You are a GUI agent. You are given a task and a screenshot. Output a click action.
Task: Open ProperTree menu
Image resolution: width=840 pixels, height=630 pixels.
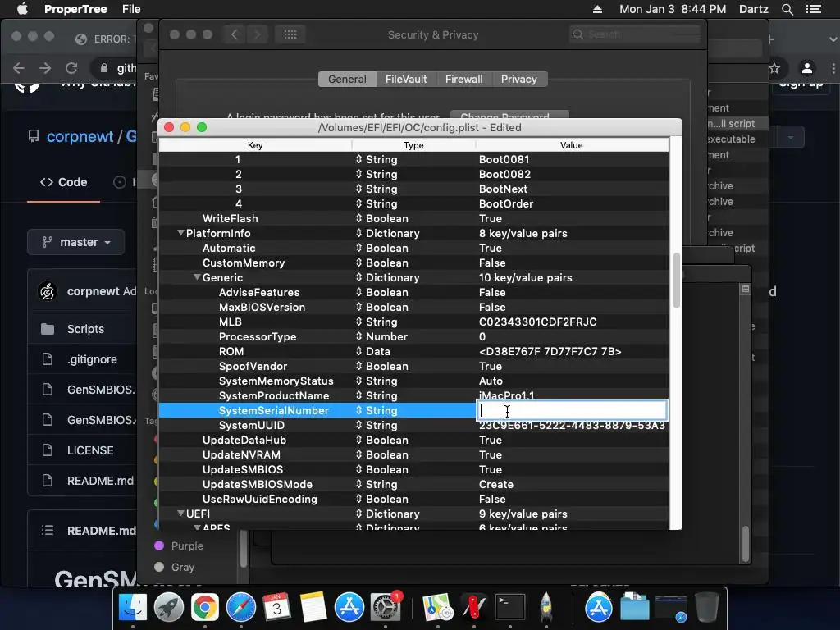[75, 9]
